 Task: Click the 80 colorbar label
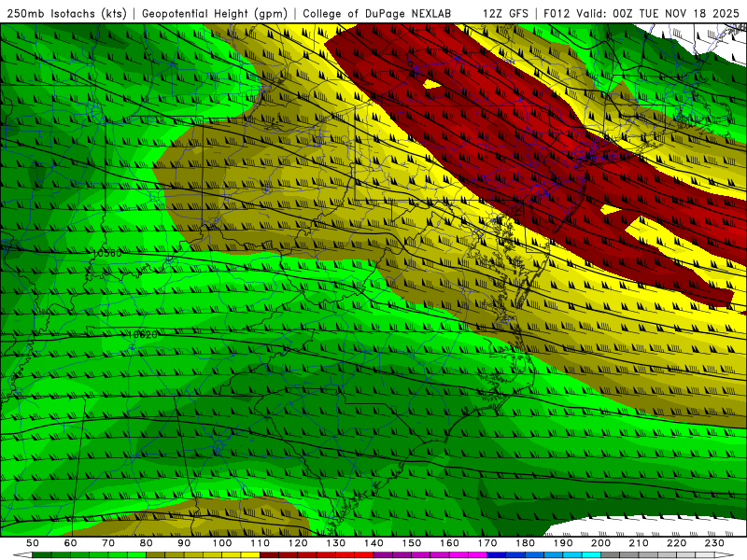(147, 543)
